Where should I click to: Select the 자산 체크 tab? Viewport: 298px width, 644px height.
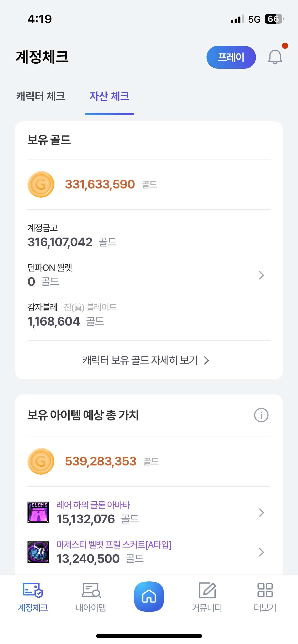pyautogui.click(x=110, y=96)
